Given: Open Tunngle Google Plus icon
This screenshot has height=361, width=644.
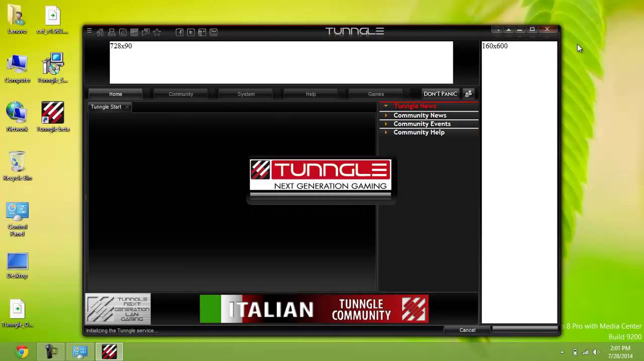Looking at the screenshot, I should pos(202,32).
